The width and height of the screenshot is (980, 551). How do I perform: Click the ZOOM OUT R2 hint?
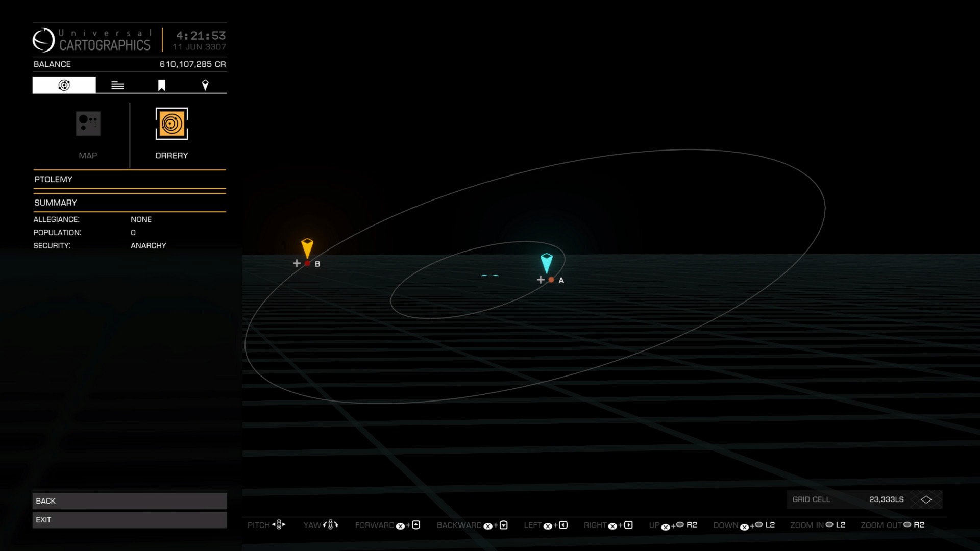(893, 525)
